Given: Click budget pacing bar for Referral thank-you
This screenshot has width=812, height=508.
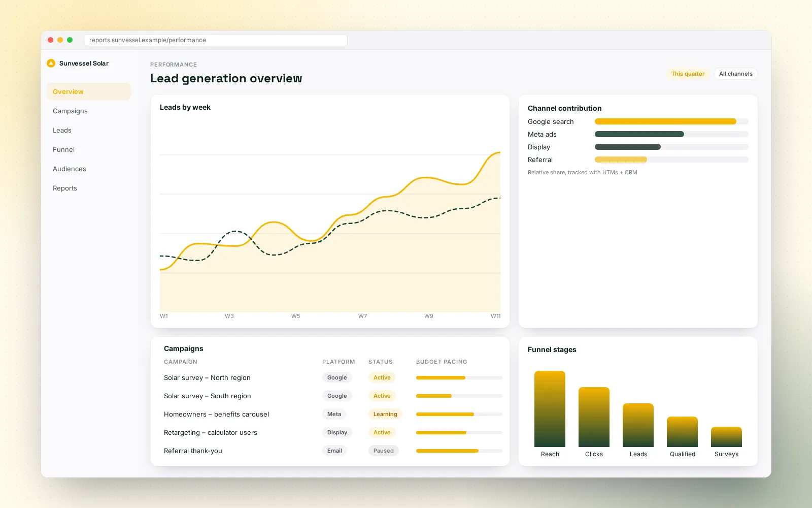Looking at the screenshot, I should (x=459, y=451).
